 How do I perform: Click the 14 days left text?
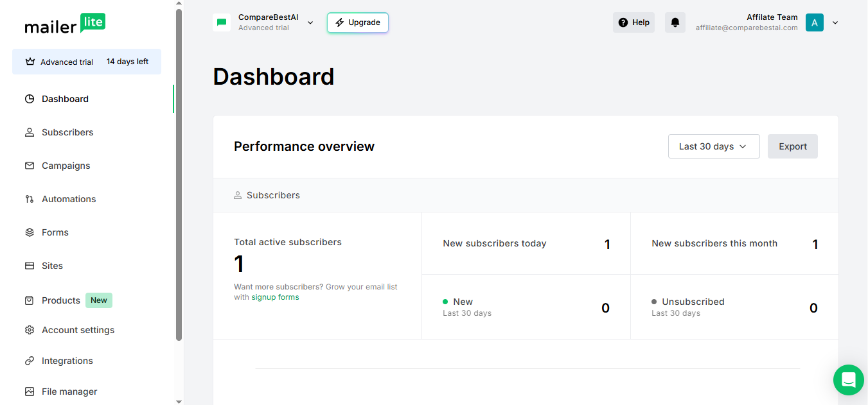click(127, 62)
